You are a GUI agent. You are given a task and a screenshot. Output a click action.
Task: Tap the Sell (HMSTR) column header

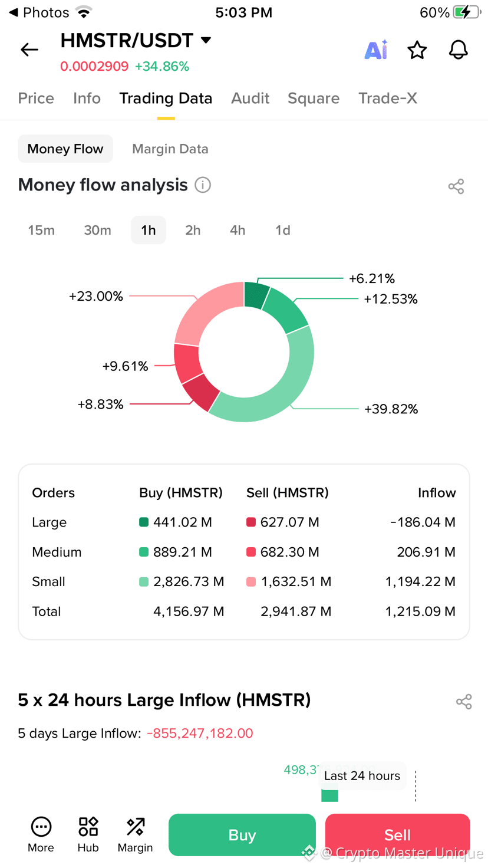[288, 492]
